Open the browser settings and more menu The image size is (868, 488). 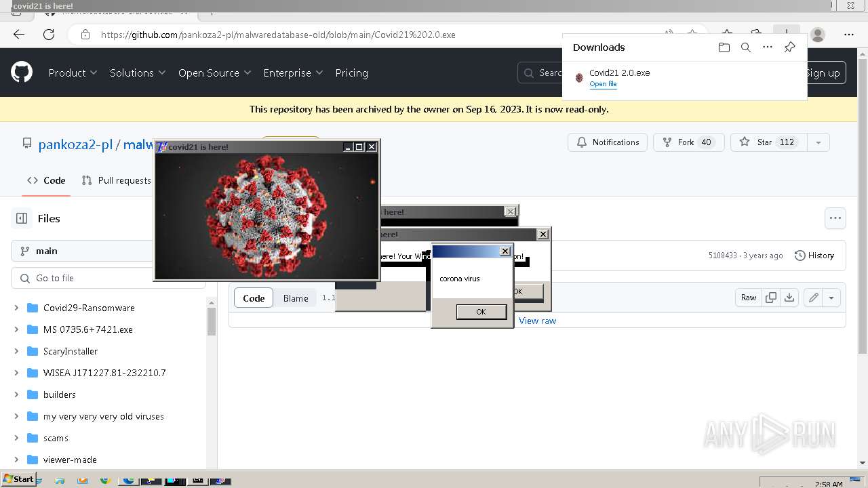[849, 35]
